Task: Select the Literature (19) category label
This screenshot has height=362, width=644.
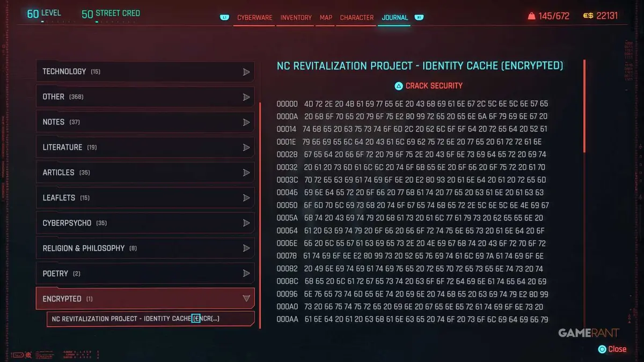Action: [x=70, y=147]
